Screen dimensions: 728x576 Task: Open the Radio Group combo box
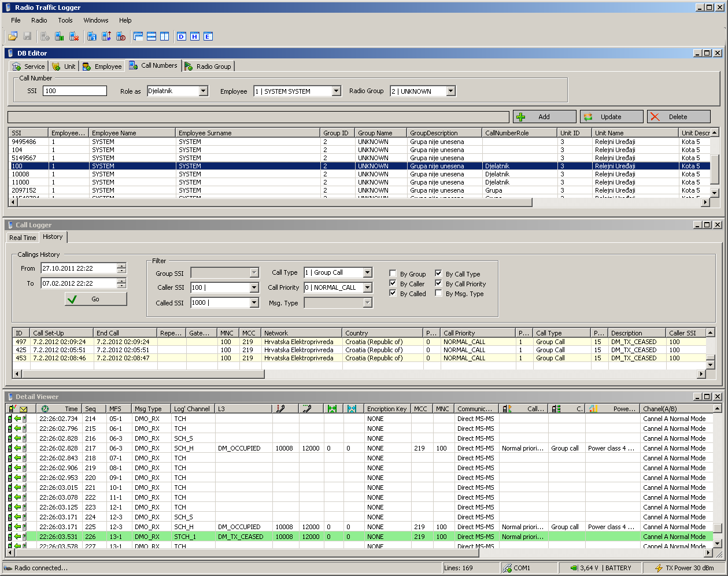(450, 91)
